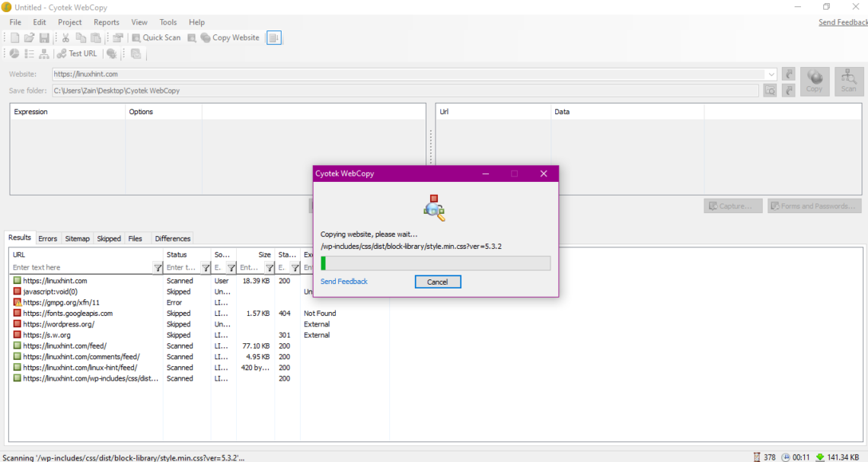
Task: Click the large Scan button
Action: 848,81
